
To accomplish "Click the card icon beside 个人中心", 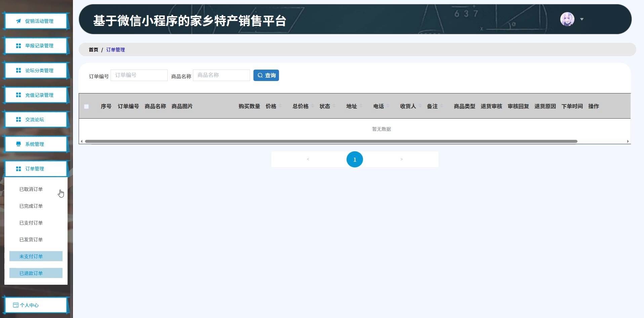I will (15, 305).
